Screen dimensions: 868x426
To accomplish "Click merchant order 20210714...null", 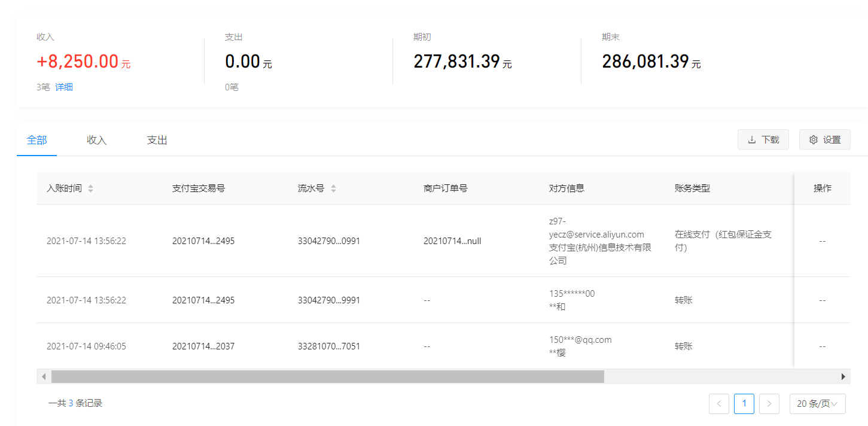I will (452, 241).
